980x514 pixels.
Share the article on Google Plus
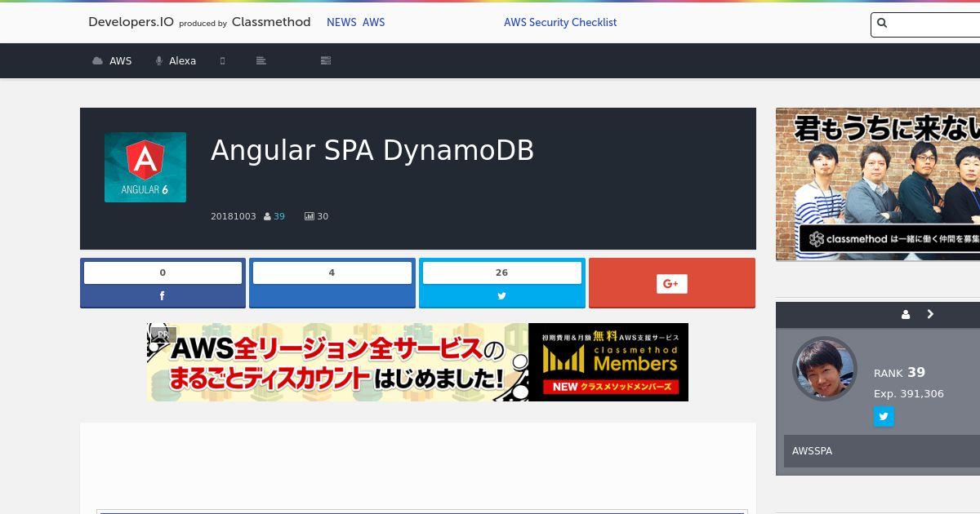click(x=671, y=283)
